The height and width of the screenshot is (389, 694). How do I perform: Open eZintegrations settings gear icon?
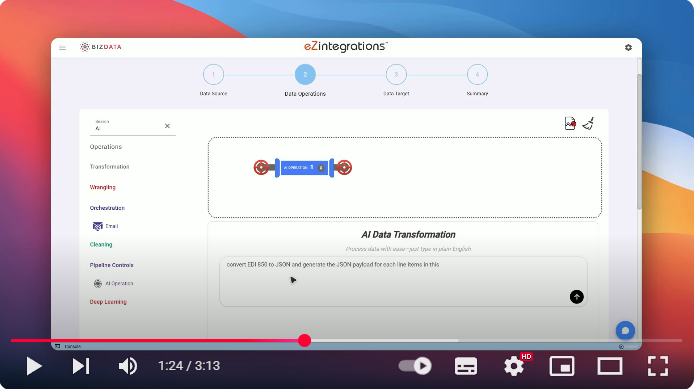628,47
